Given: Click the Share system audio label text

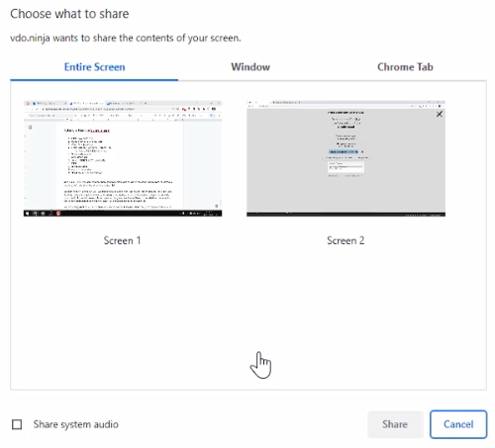Looking at the screenshot, I should [75, 424].
